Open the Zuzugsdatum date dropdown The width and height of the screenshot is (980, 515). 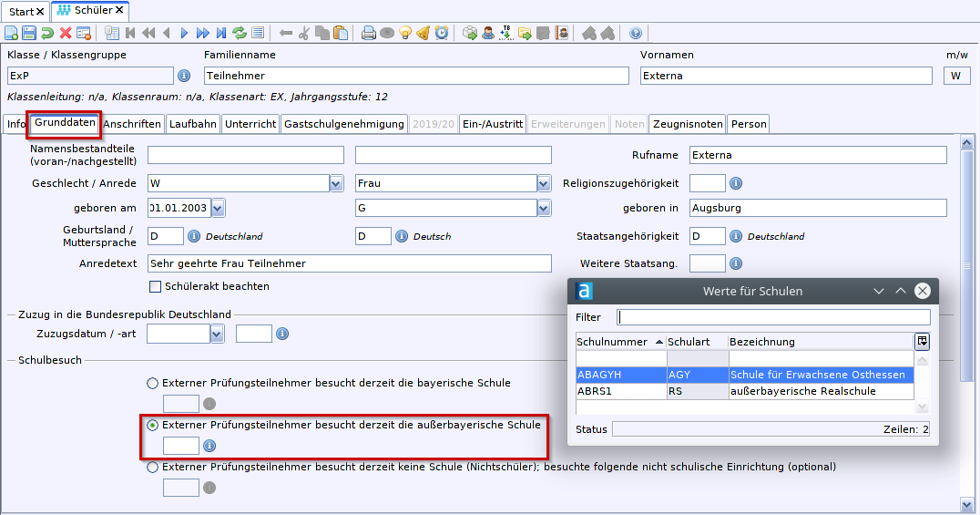point(217,334)
